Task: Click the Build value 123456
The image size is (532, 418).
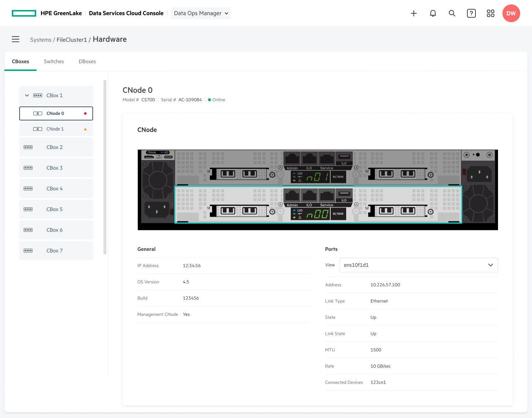Action: click(191, 298)
